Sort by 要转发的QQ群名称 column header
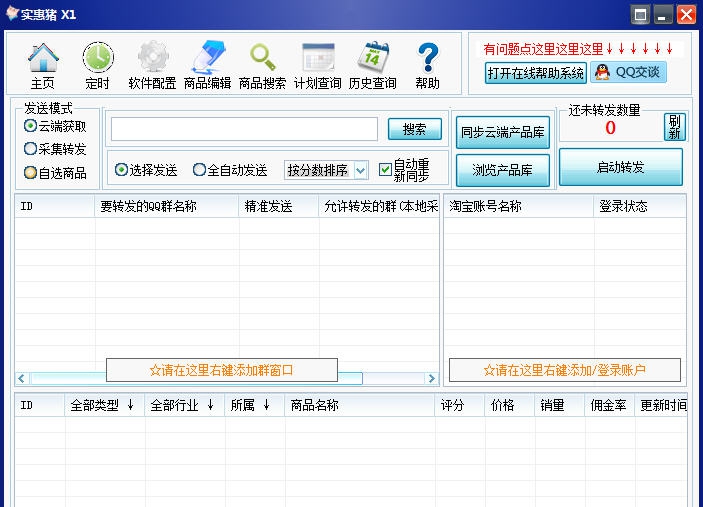The height and width of the screenshot is (507, 703). [166, 206]
